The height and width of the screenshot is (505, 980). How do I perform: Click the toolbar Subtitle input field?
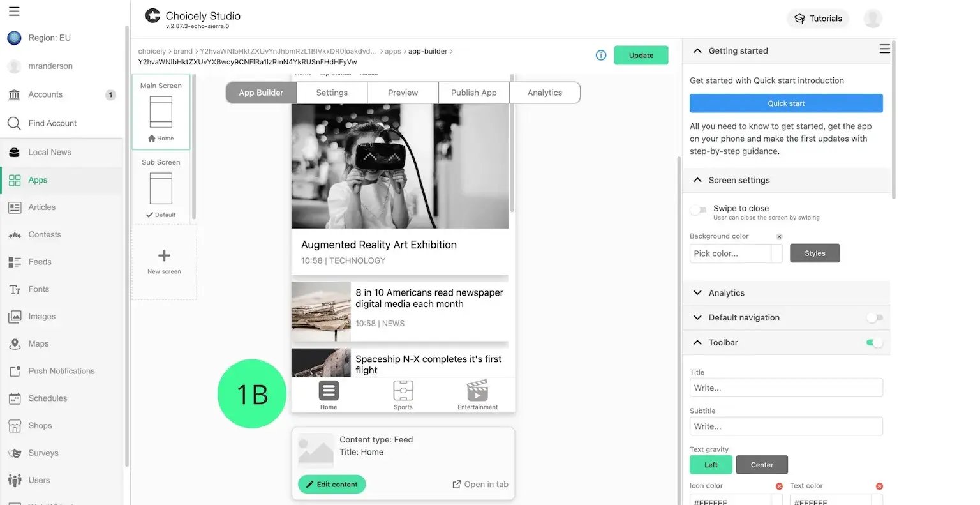tap(786, 426)
